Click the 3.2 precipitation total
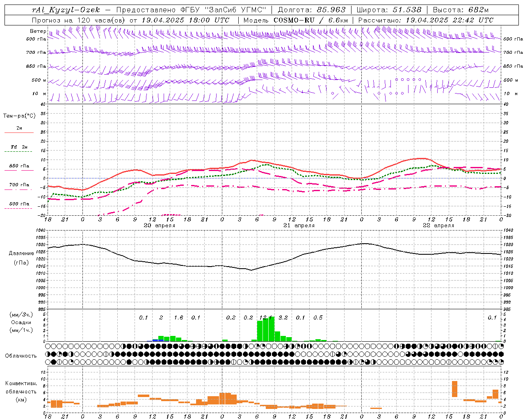Image resolution: width=525 pixels, height=420 pixels. click(283, 317)
